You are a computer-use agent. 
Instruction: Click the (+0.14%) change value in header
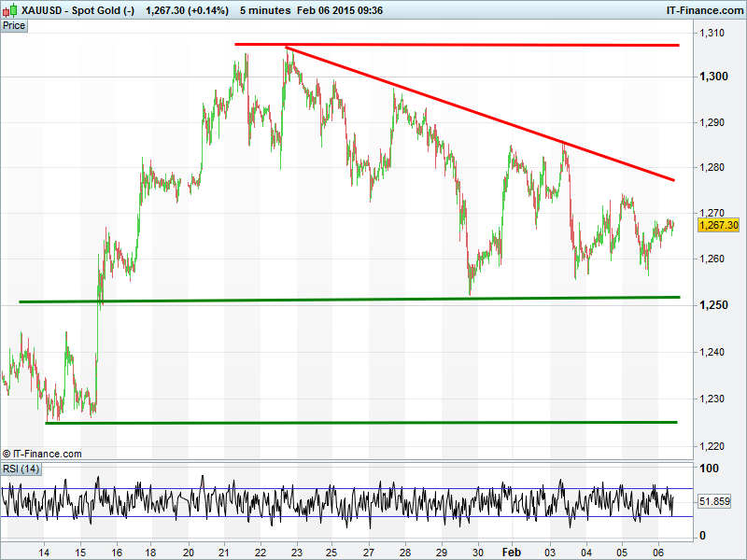pyautogui.click(x=208, y=10)
